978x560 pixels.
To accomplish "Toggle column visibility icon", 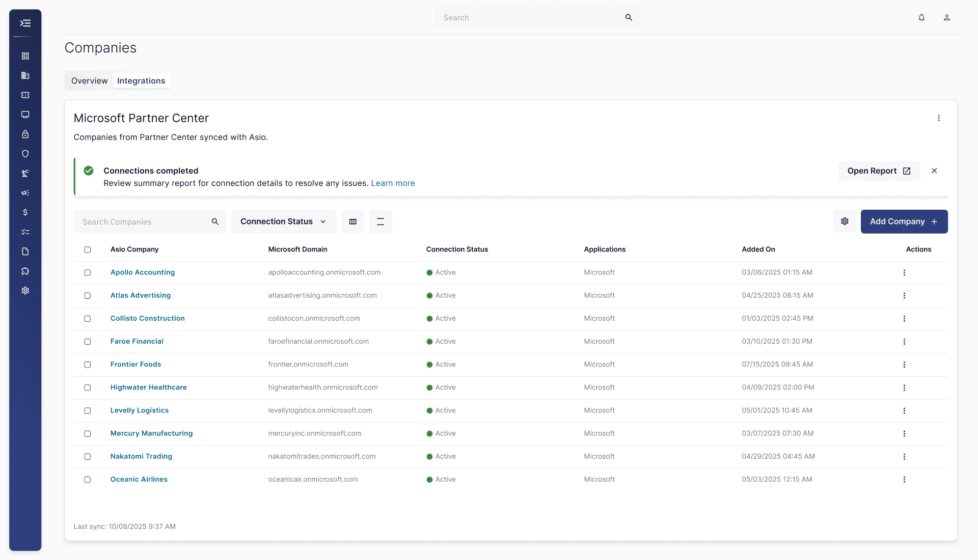I will pyautogui.click(x=353, y=221).
